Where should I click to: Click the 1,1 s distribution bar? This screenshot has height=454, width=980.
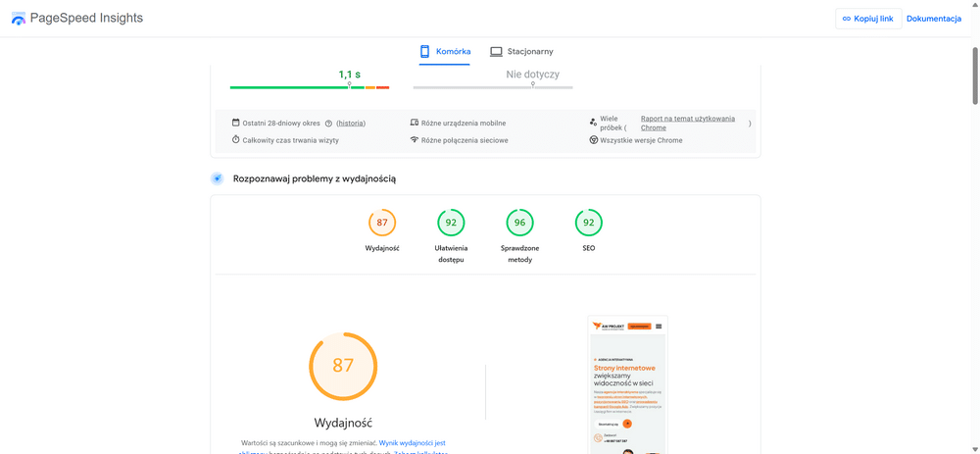coord(310,87)
